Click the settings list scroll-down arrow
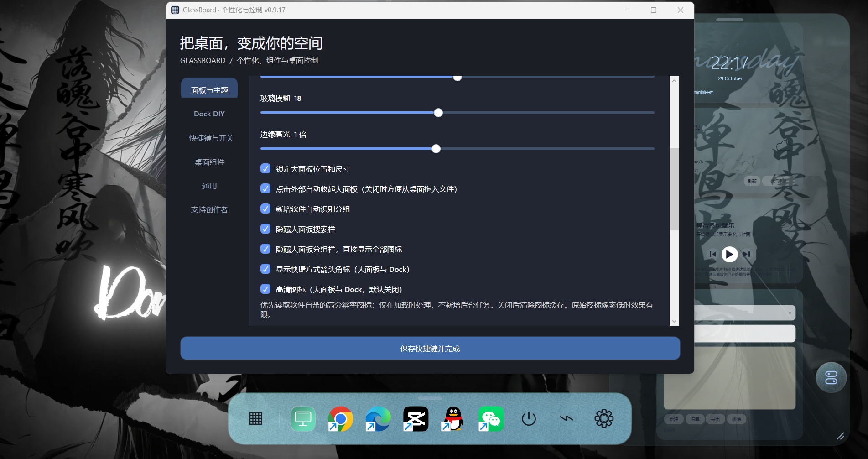Viewport: 868px width, 459px height. [674, 321]
